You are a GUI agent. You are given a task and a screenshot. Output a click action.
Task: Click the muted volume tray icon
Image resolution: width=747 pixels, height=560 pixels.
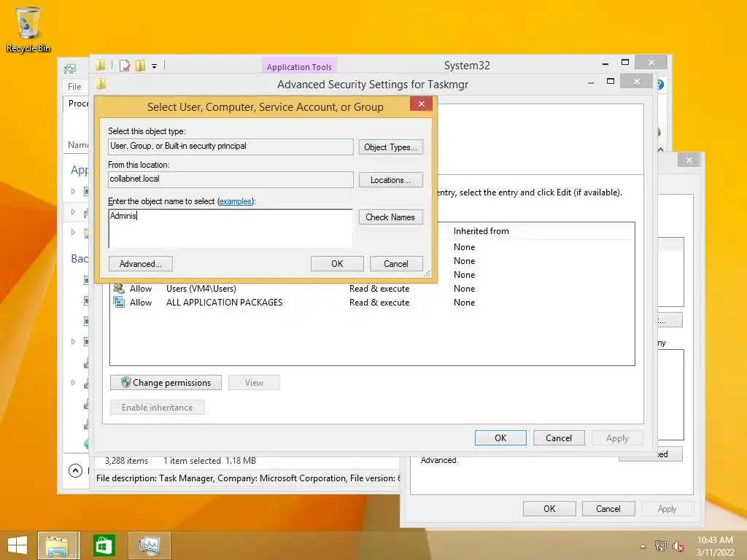678,546
